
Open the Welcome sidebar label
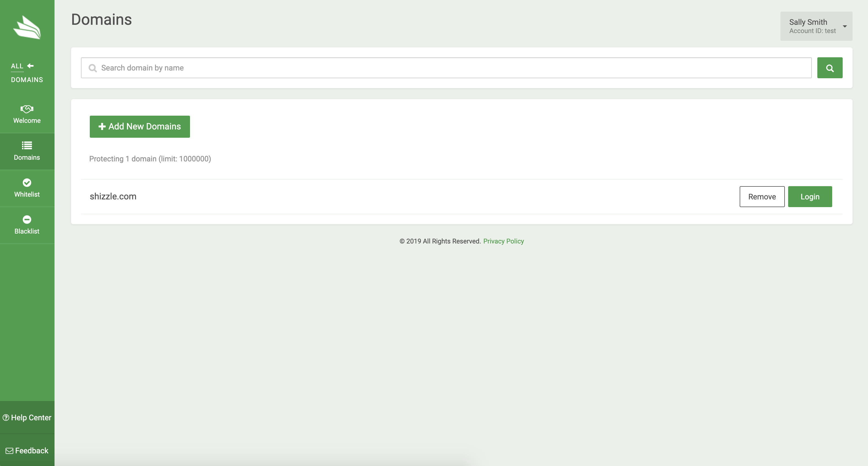pos(27,121)
